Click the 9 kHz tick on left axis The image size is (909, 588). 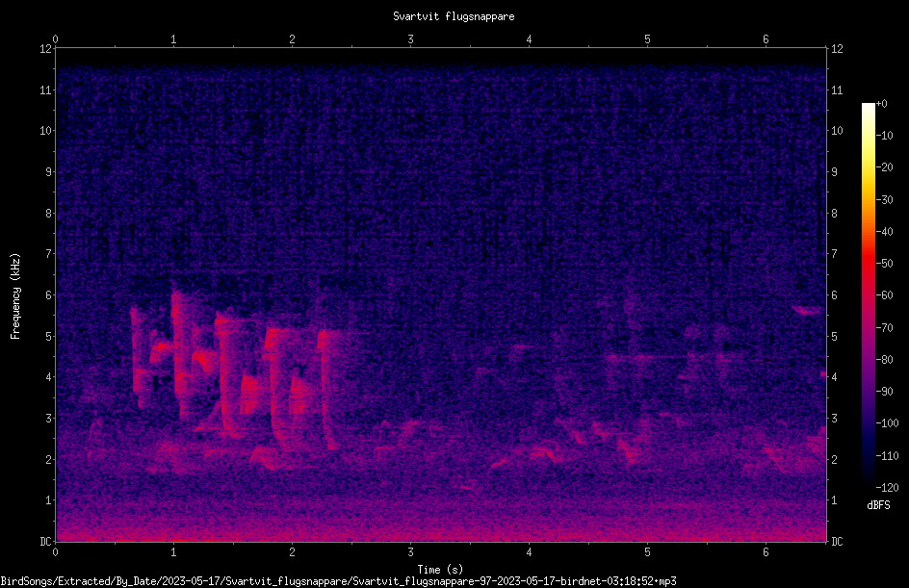[49, 172]
